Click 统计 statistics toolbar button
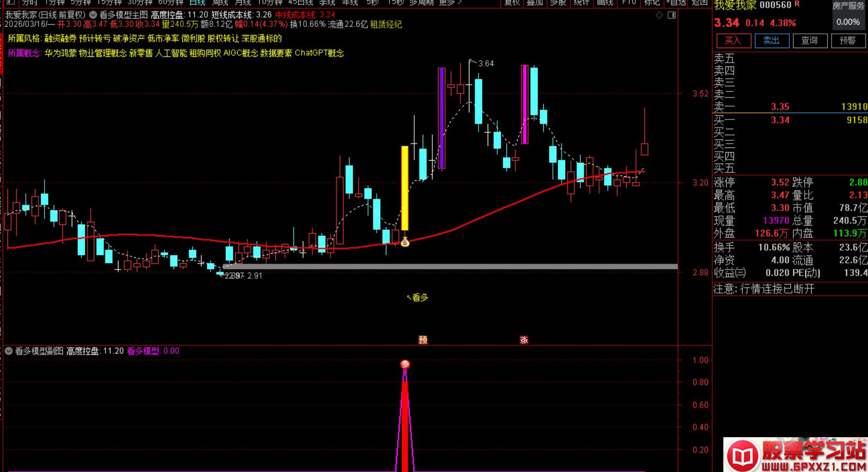 point(581,3)
